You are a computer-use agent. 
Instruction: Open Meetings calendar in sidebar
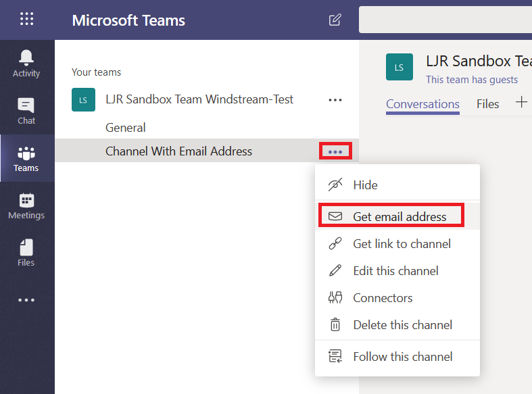point(26,206)
